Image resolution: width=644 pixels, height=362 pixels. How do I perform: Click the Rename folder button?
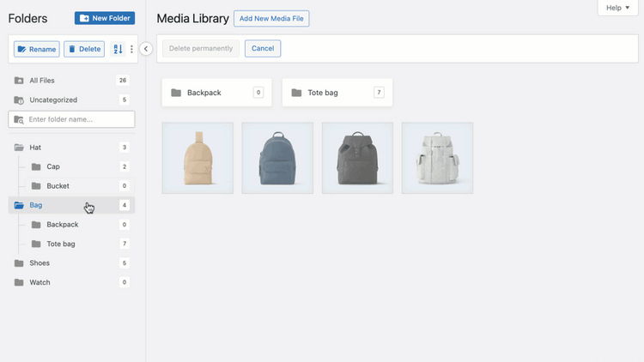tap(36, 50)
